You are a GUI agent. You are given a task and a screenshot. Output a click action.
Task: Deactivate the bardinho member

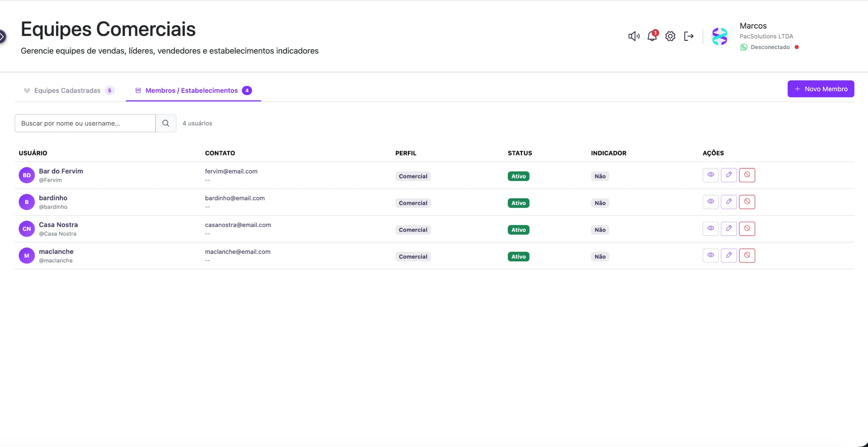click(747, 202)
